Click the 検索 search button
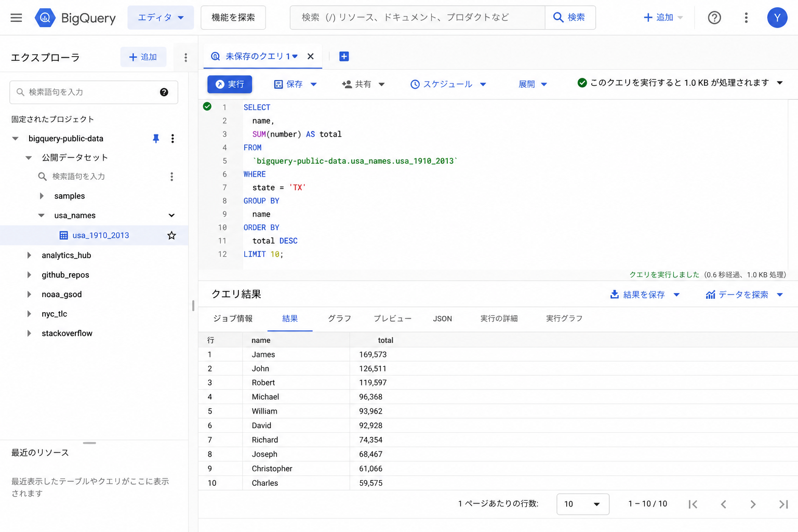The width and height of the screenshot is (798, 532). tap(570, 18)
